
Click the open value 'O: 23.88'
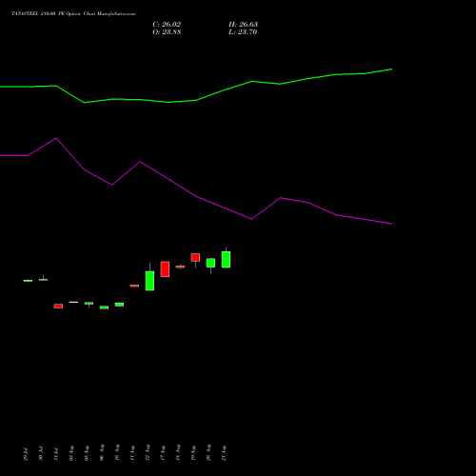167,32
